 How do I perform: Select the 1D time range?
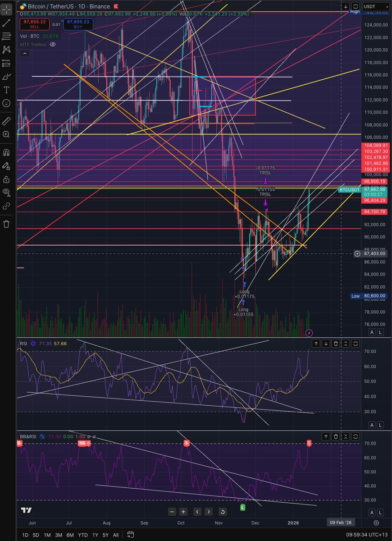(x=26, y=535)
